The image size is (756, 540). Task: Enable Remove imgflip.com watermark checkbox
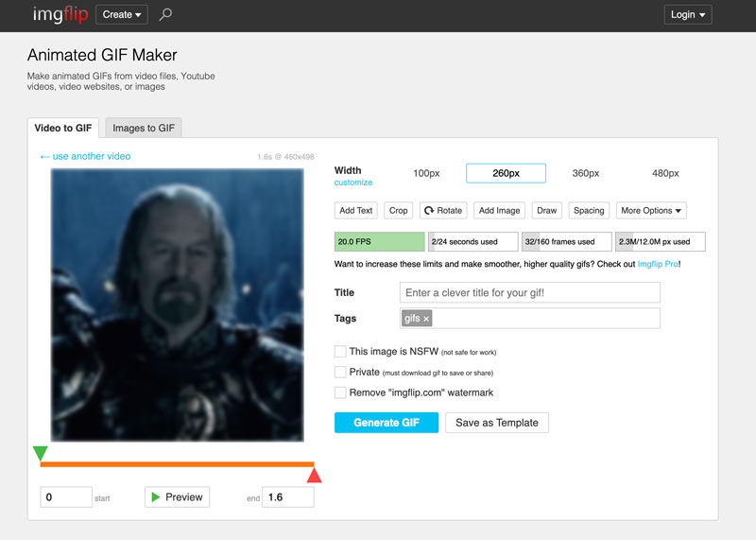tap(340, 392)
